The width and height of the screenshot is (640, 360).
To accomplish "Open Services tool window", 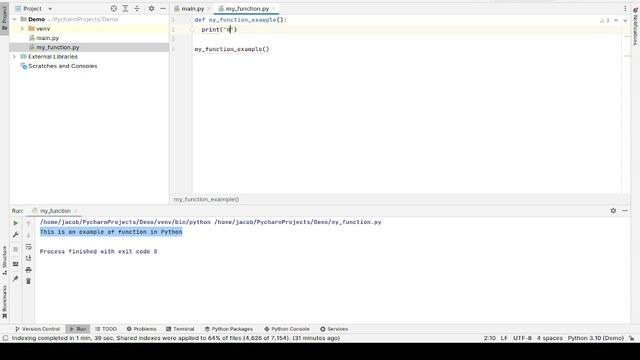I will click(334, 329).
